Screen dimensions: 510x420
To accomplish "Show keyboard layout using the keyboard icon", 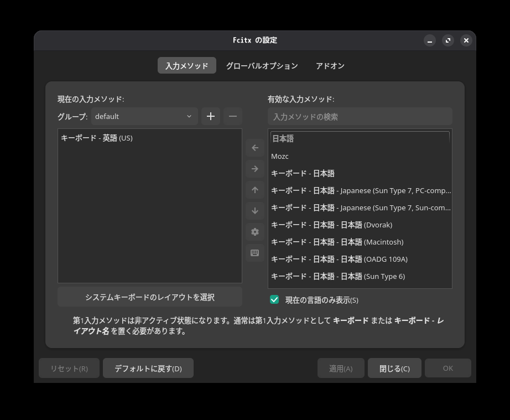I will click(254, 253).
